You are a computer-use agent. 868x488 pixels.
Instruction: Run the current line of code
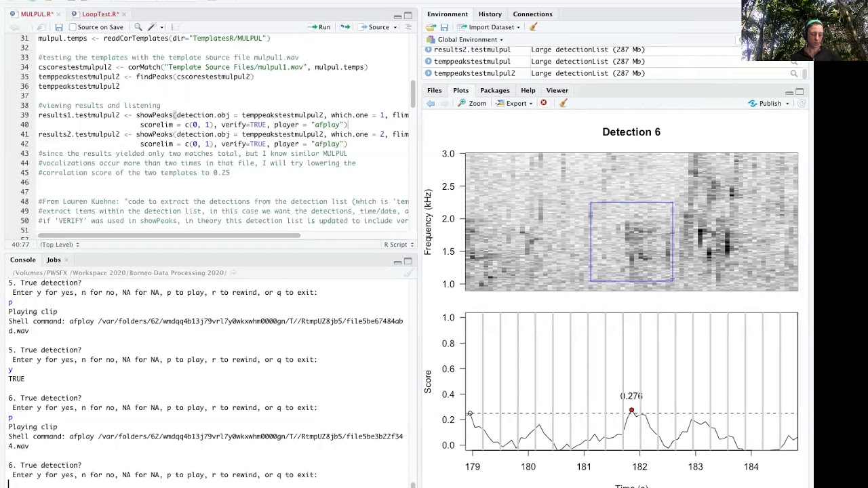(319, 27)
